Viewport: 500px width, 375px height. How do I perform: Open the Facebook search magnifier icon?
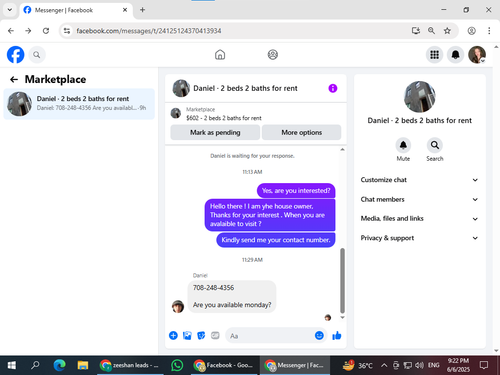pyautogui.click(x=37, y=55)
